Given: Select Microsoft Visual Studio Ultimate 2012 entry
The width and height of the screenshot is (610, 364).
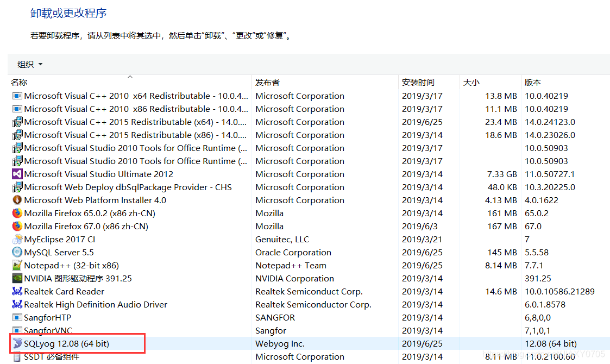Looking at the screenshot, I should 98,174.
